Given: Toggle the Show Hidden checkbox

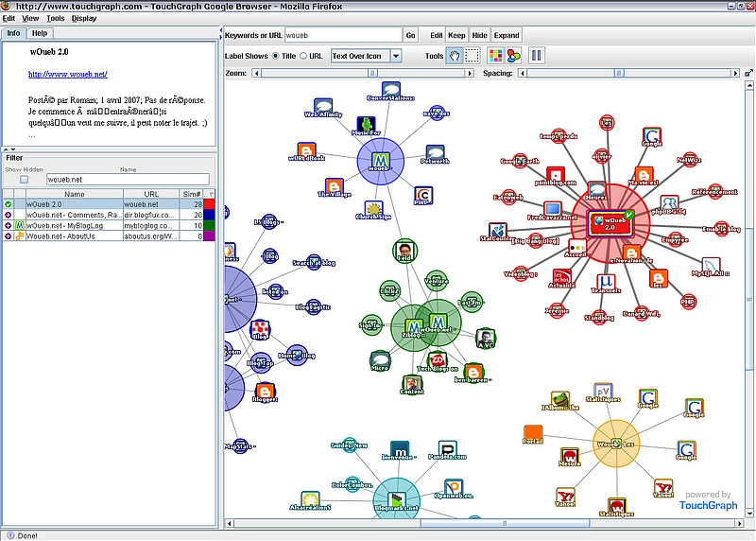Looking at the screenshot, I should (x=25, y=180).
